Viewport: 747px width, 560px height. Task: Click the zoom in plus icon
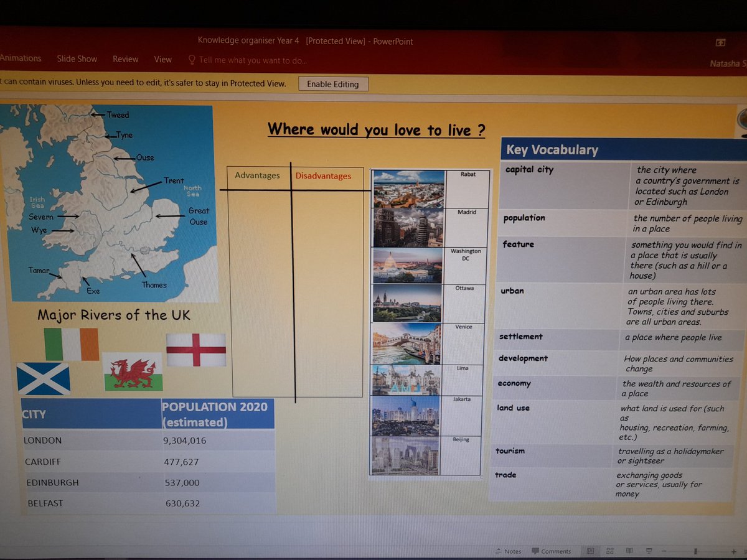click(735, 551)
